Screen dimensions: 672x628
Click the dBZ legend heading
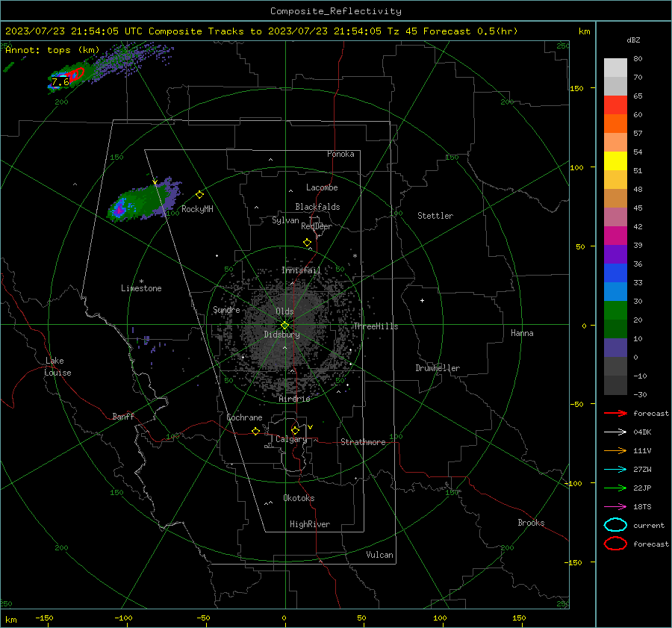[x=633, y=40]
